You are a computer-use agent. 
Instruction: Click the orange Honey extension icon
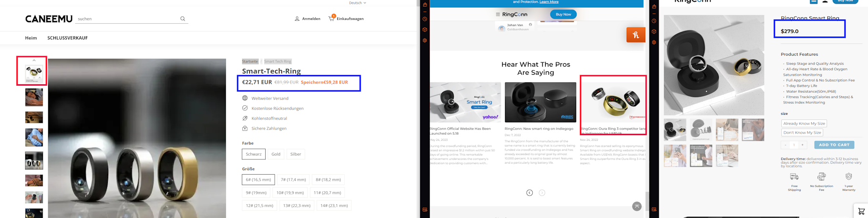pyautogui.click(x=635, y=35)
